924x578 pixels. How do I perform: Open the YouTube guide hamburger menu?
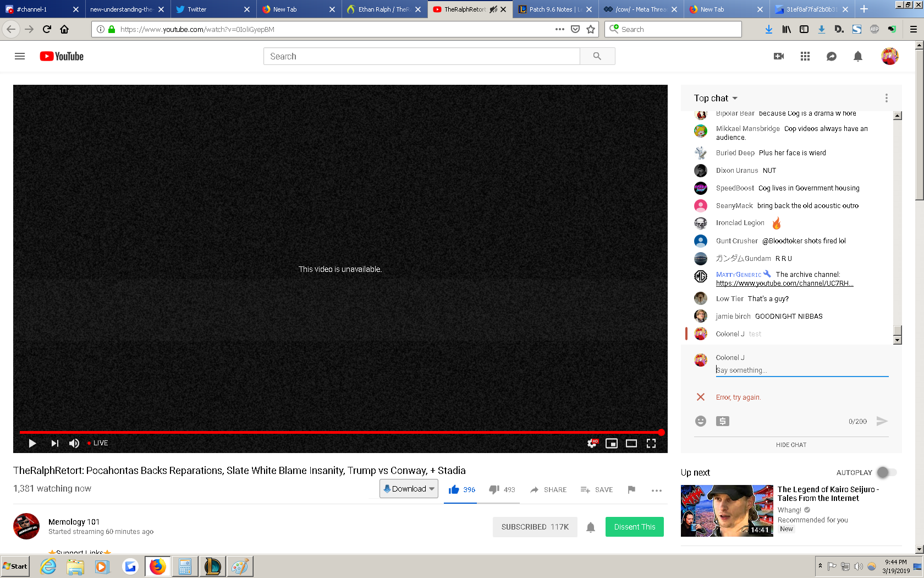(20, 56)
